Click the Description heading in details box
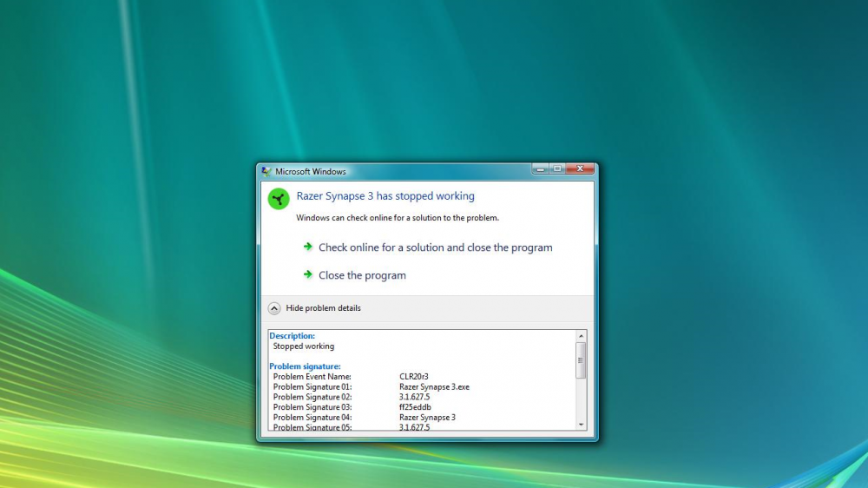The height and width of the screenshot is (488, 868). click(x=293, y=336)
